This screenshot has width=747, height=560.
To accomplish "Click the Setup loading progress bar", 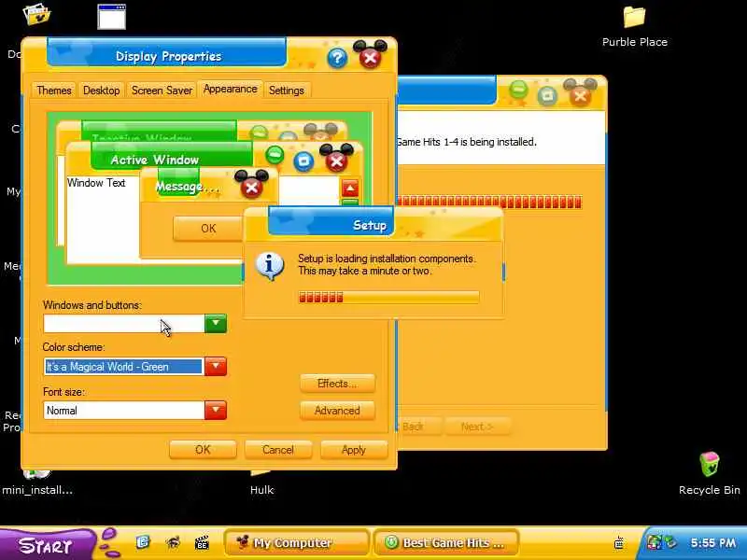I will tap(388, 298).
